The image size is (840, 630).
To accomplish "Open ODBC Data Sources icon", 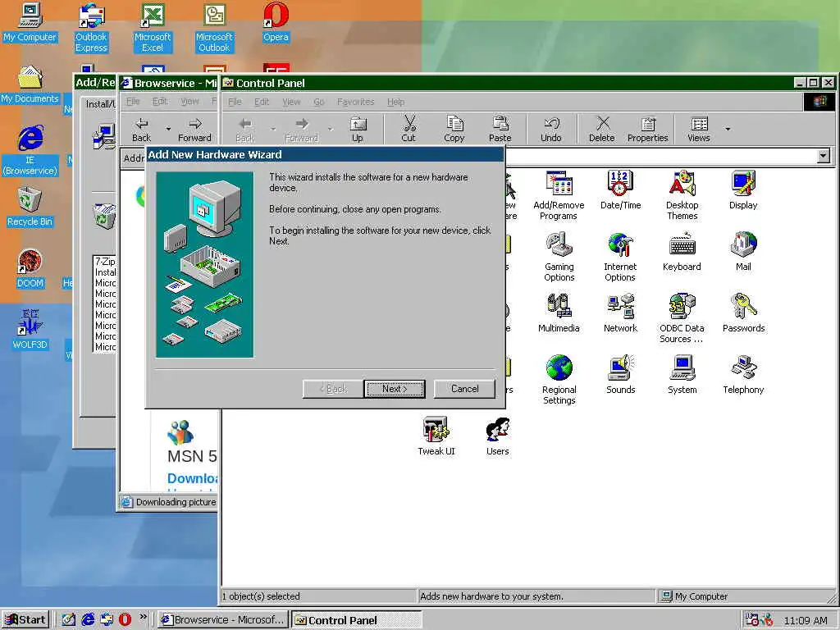I will 682,319.
